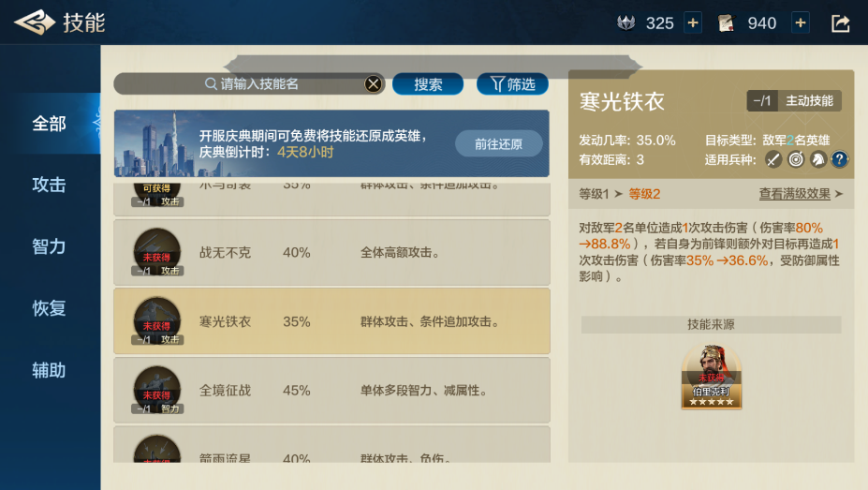Click the 主动技能 skill type label
The height and width of the screenshot is (490, 868).
tap(809, 101)
